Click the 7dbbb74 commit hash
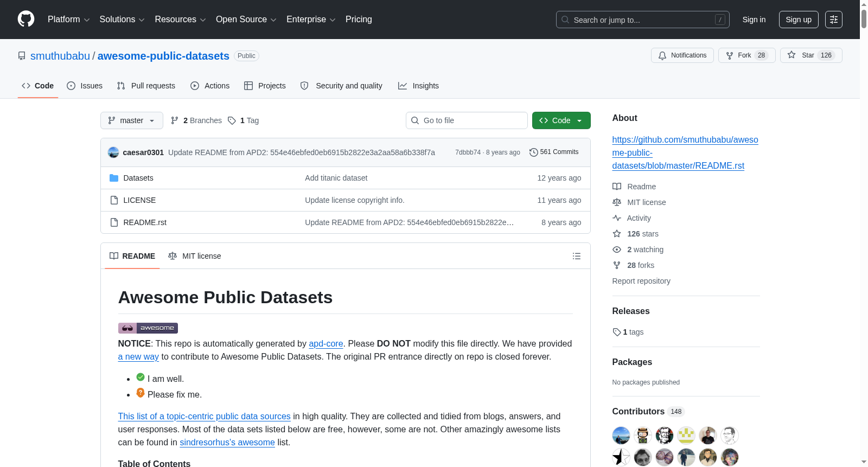Viewport: 868px width, 467px height. 468,152
